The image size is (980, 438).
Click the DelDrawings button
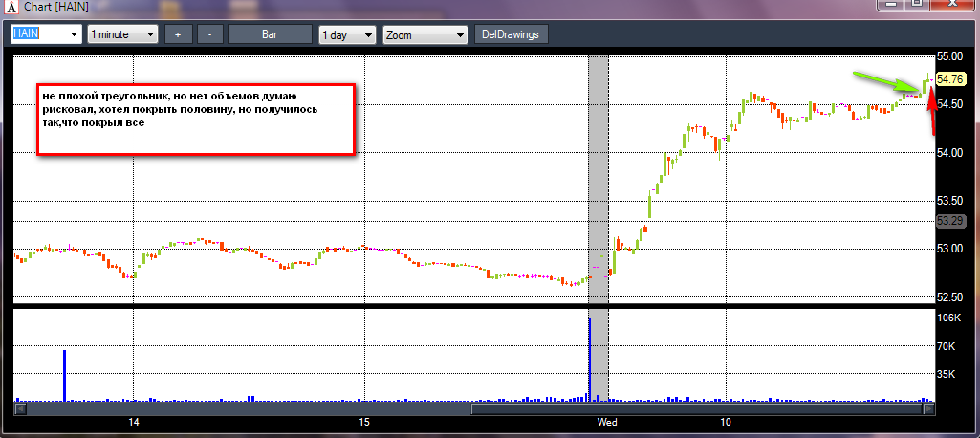(x=512, y=34)
